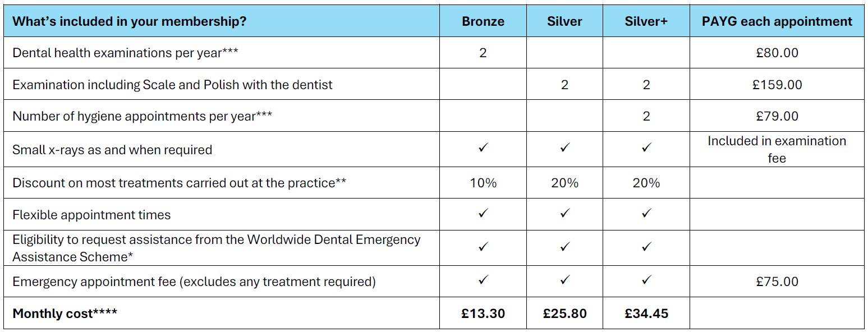
Task: Select the Bronze column header
Action: pos(483,22)
